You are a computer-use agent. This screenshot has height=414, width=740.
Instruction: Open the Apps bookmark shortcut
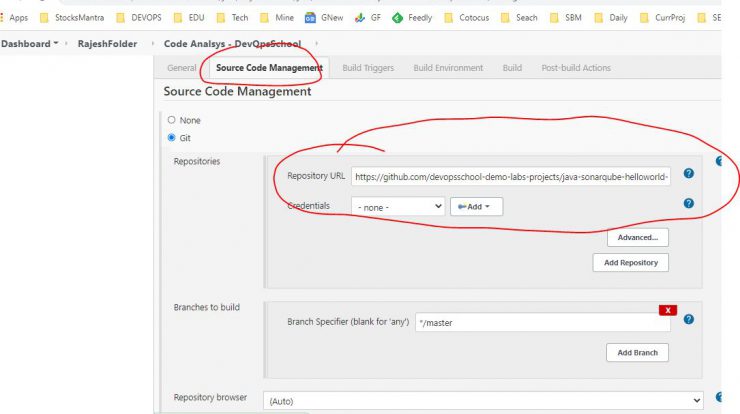tap(15, 18)
